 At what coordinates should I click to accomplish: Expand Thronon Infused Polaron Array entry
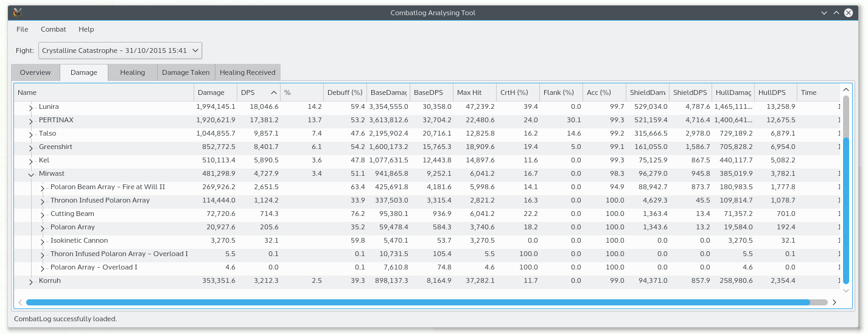pyautogui.click(x=43, y=201)
